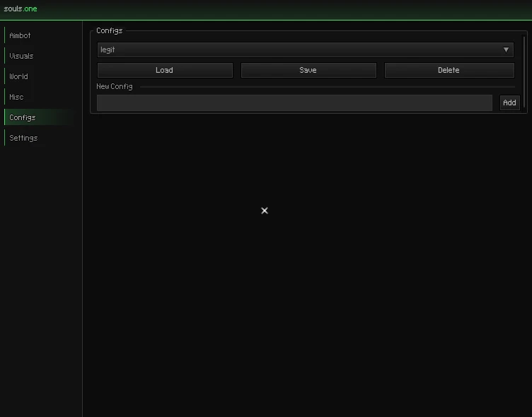Select the Configs sidebar tab

pyautogui.click(x=40, y=117)
